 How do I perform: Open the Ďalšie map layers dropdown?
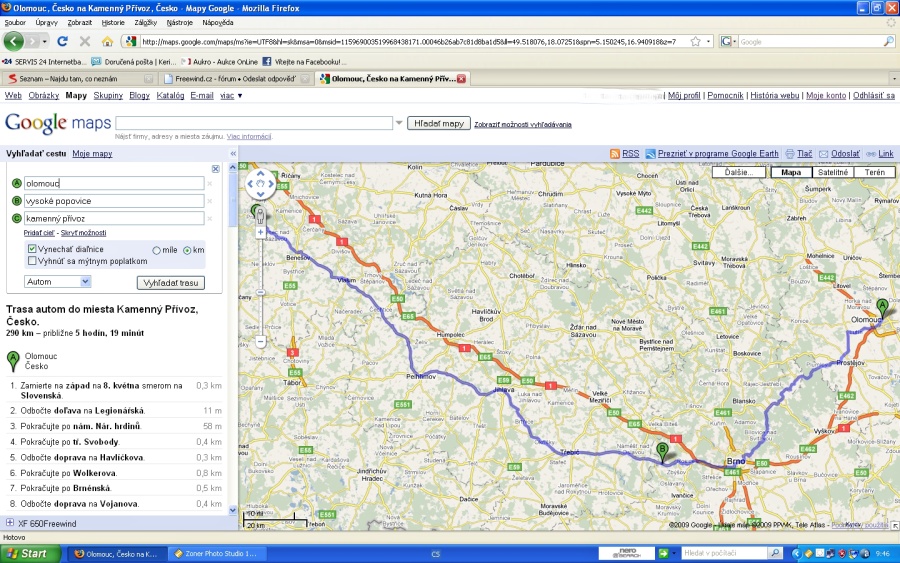click(x=739, y=172)
